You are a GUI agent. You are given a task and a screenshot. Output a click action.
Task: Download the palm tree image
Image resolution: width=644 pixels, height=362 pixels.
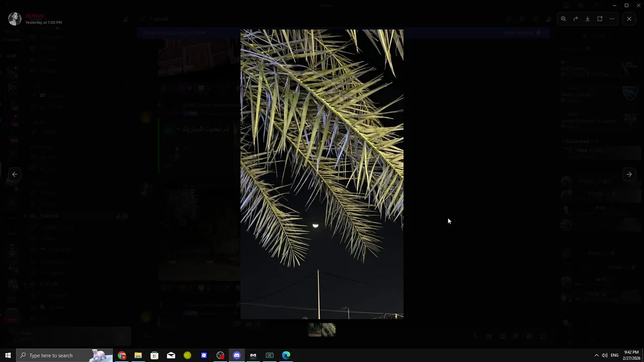point(588,19)
